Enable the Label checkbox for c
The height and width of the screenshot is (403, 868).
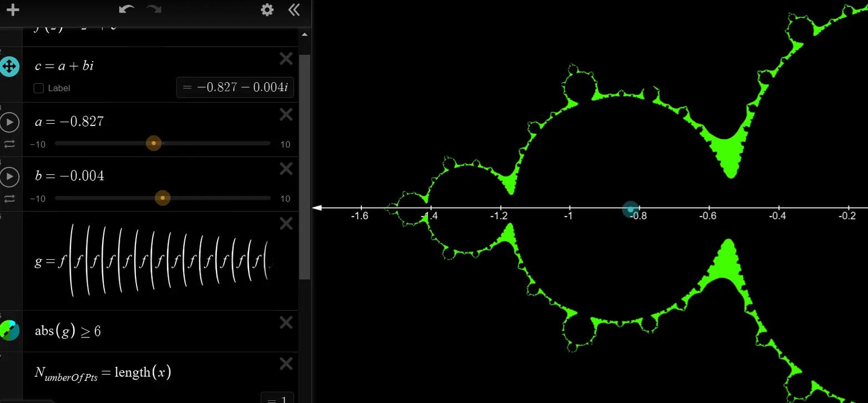point(39,88)
